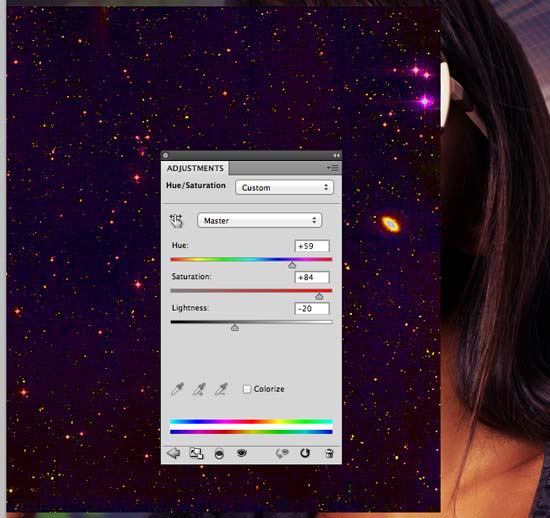Toggle layer visibility eye icon
The width and height of the screenshot is (550, 518).
click(242, 453)
